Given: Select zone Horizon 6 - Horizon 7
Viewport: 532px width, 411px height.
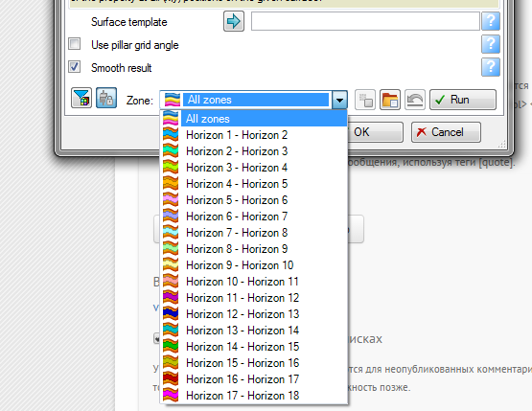Looking at the screenshot, I should (254, 217).
